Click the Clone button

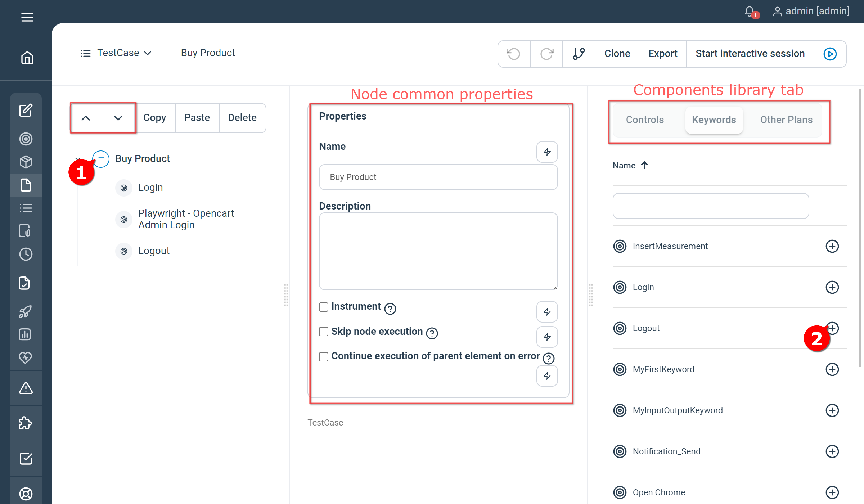click(617, 53)
